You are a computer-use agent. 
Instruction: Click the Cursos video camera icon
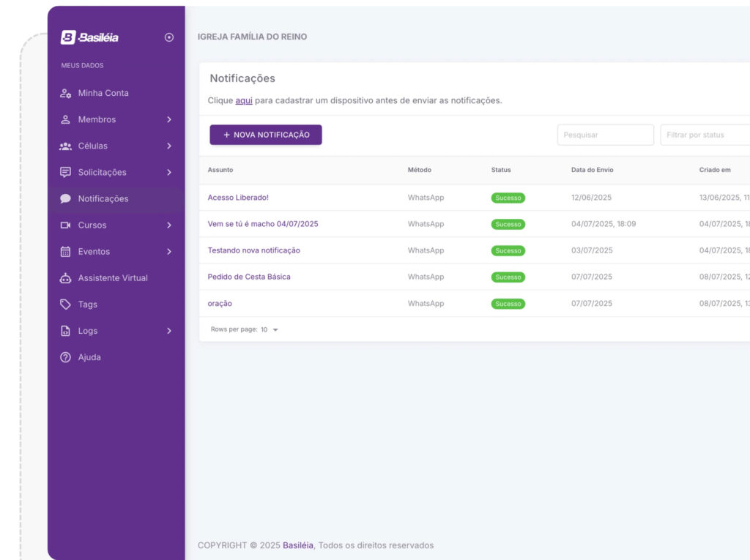(x=65, y=225)
